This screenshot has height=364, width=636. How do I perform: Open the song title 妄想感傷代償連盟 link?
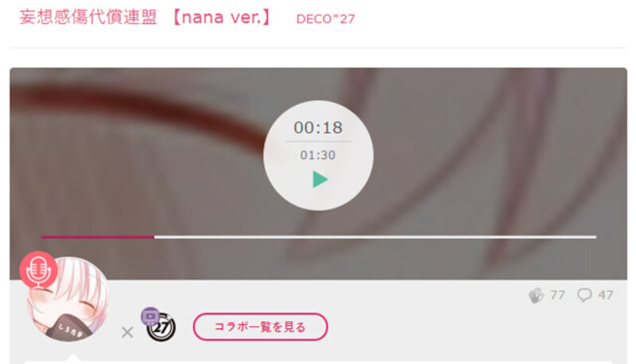tap(88, 17)
